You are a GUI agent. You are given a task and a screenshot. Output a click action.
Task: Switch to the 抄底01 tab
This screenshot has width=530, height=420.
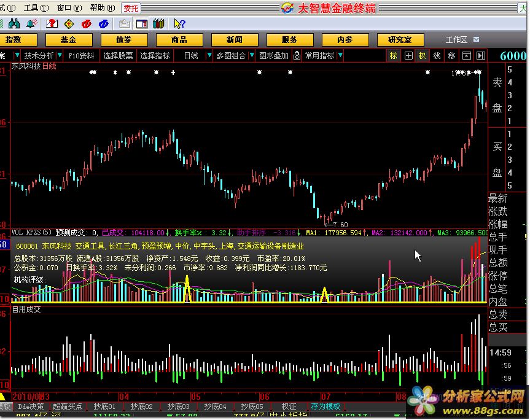coord(104,406)
